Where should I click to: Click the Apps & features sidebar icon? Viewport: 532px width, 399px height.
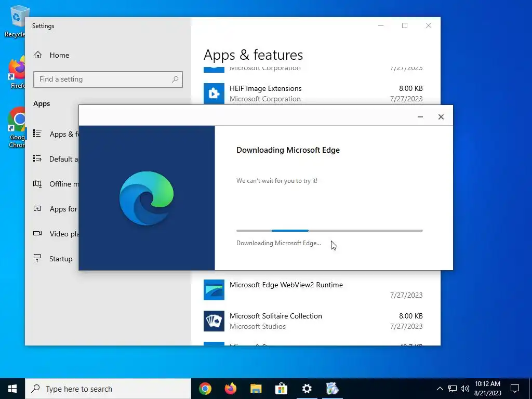[x=37, y=134]
